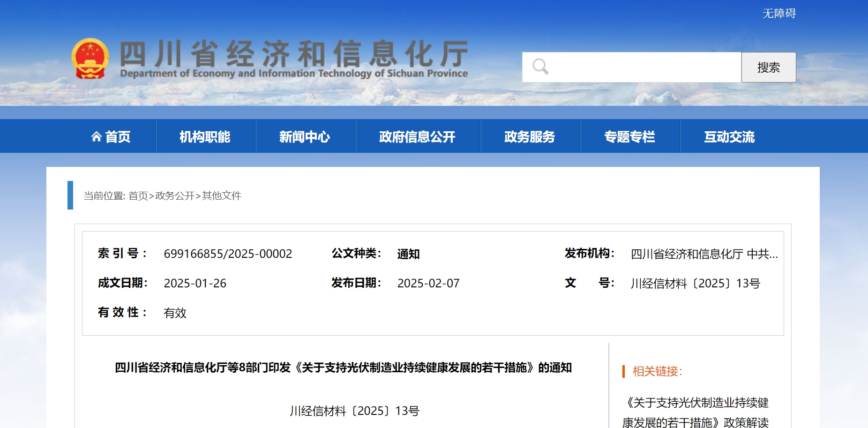Click the truncated 发布机构 value text
868x428 pixels.
point(703,254)
